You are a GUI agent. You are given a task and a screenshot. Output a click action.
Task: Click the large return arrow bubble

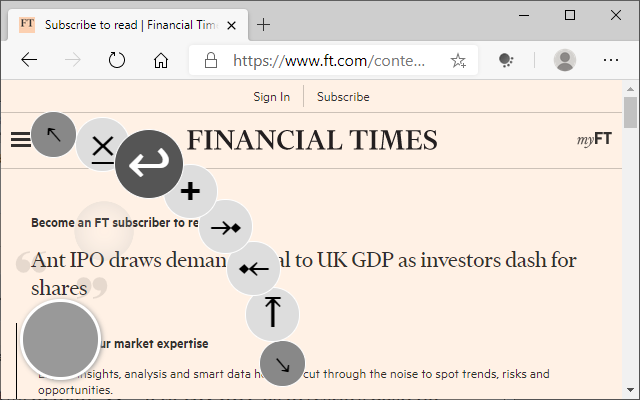tap(149, 164)
